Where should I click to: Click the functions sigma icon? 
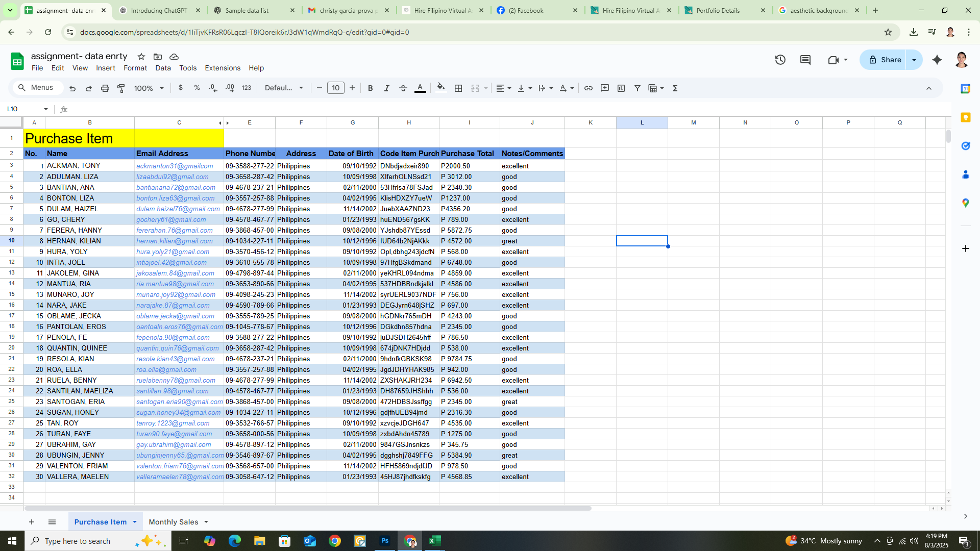point(675,88)
